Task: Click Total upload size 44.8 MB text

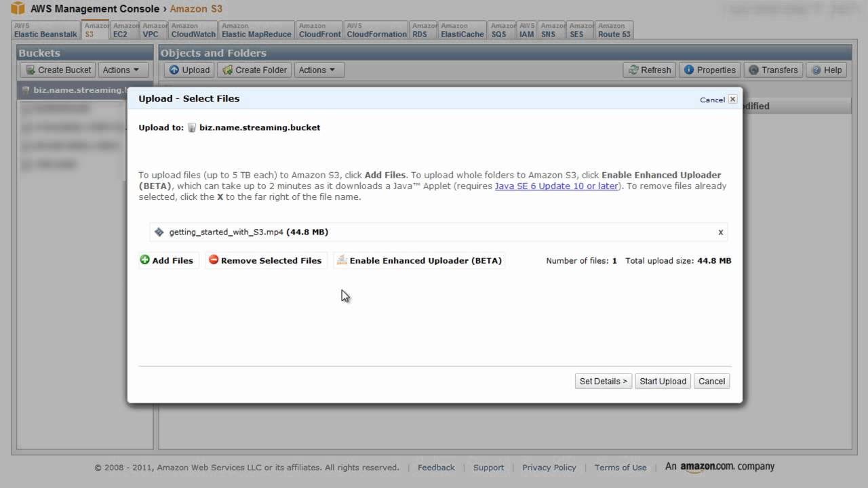Action: point(678,260)
